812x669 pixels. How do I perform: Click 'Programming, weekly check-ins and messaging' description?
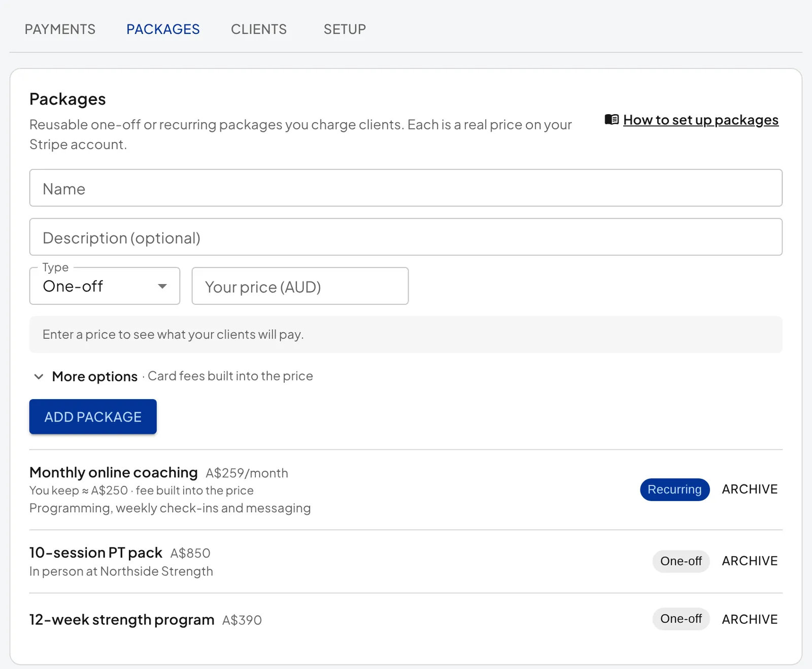point(170,508)
